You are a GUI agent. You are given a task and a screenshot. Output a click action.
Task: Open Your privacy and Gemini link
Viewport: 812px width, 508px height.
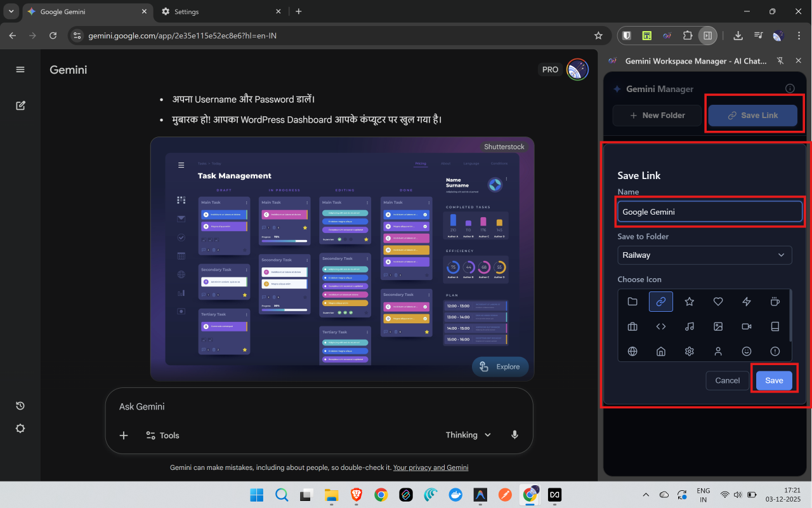coord(431,467)
